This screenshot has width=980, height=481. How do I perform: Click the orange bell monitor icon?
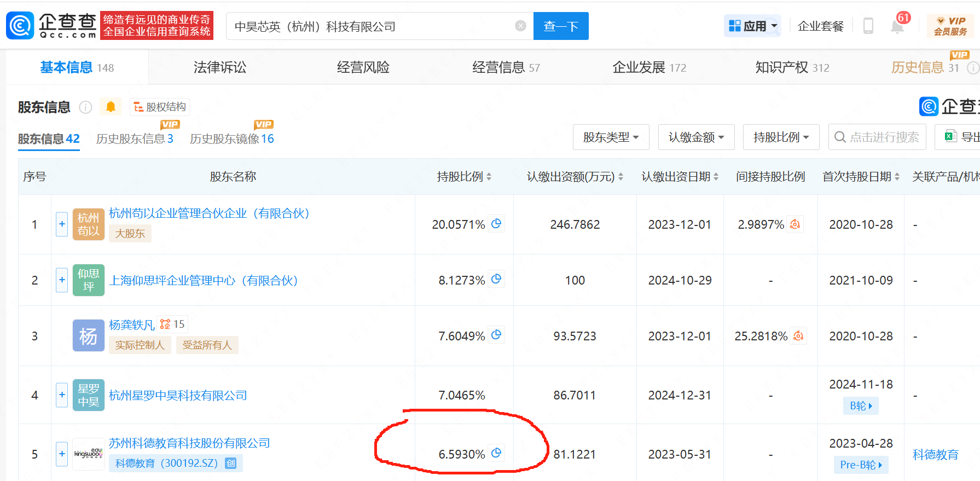(x=111, y=107)
